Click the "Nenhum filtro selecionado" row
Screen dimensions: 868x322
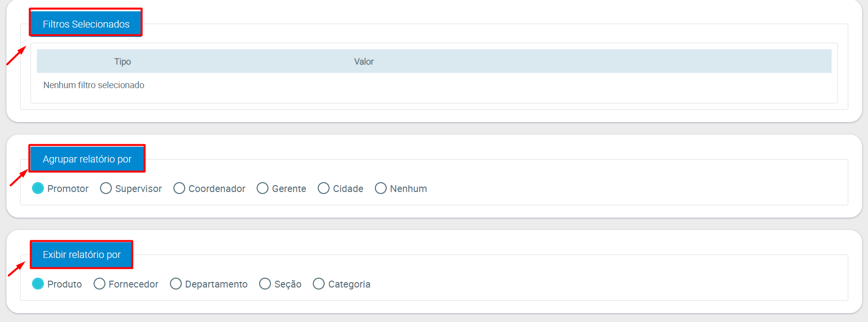tap(94, 85)
